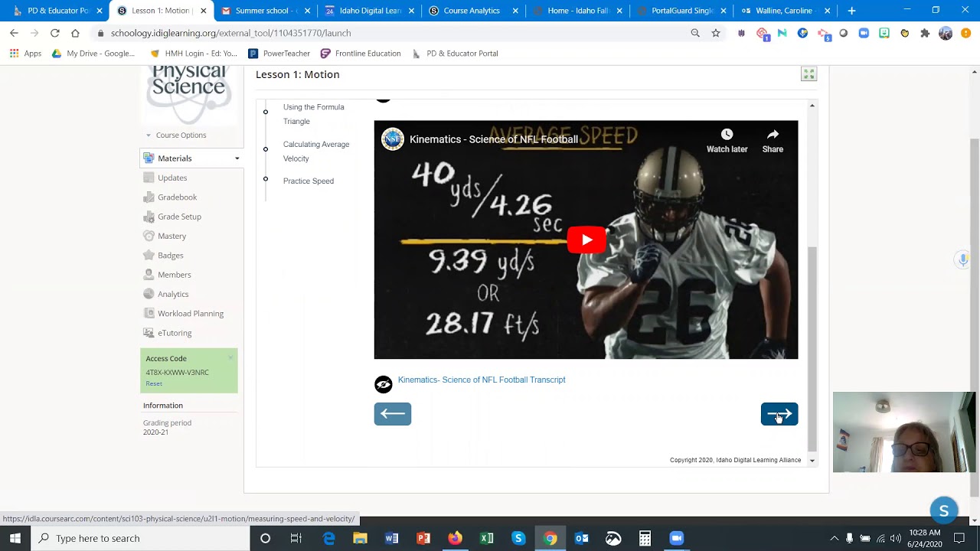Open Using the Formula Triangle section
The image size is (980, 551).
coord(314,114)
